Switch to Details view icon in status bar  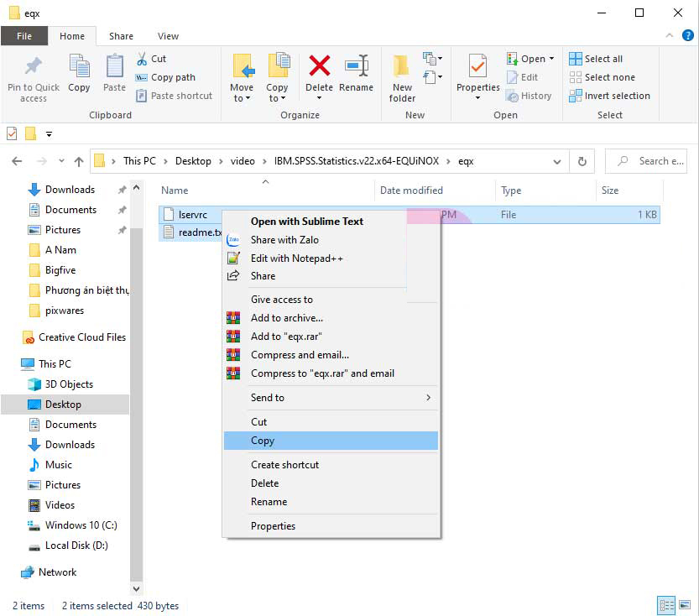(666, 605)
